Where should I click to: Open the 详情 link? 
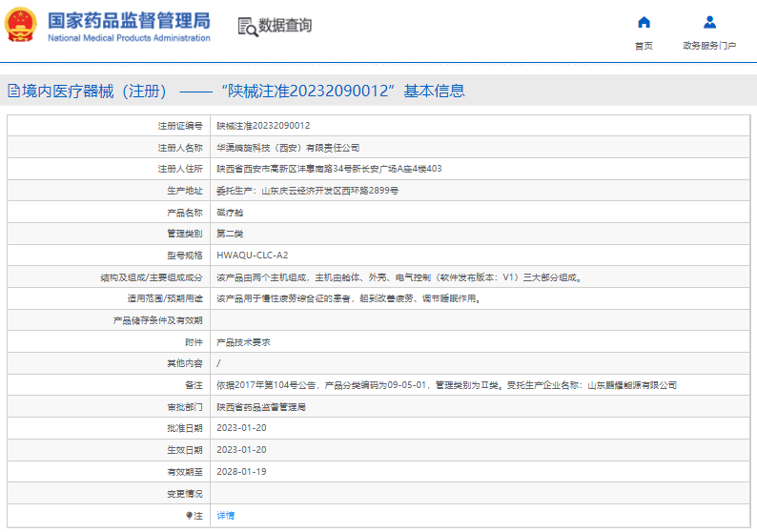point(225,516)
